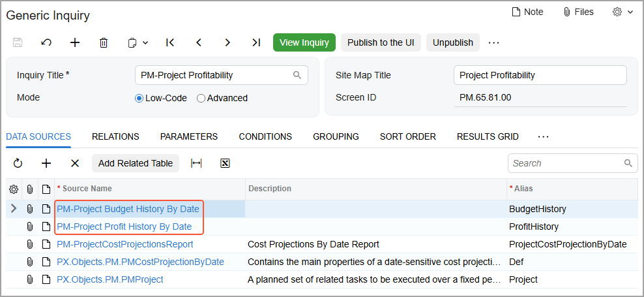Screen dimensions: 644x297
Task: Click the attachments paperclip column header
Action: (29, 189)
